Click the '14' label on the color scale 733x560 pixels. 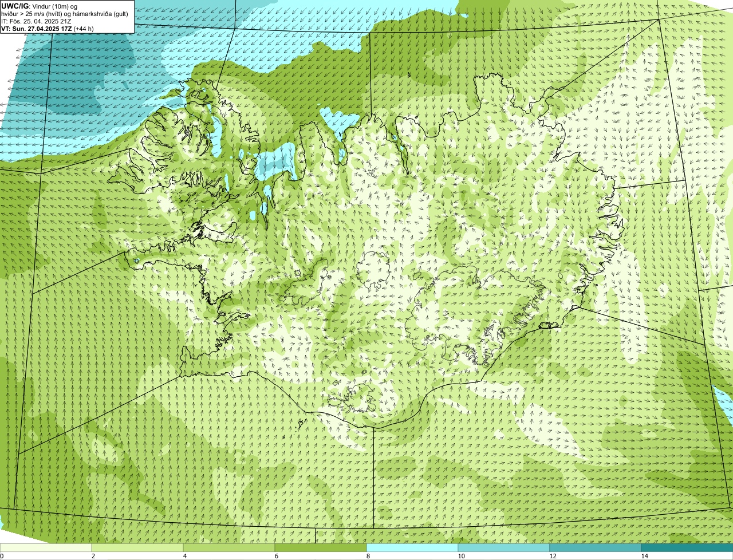[644, 556]
